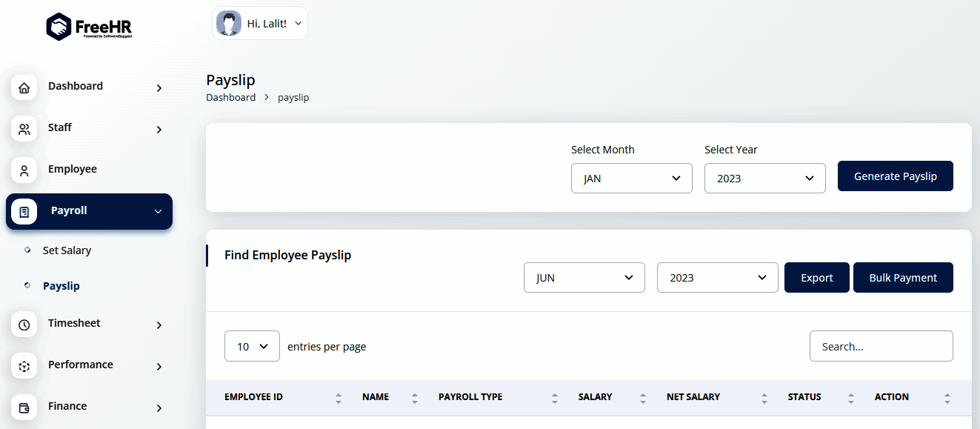Click the Employee person icon

tap(24, 171)
